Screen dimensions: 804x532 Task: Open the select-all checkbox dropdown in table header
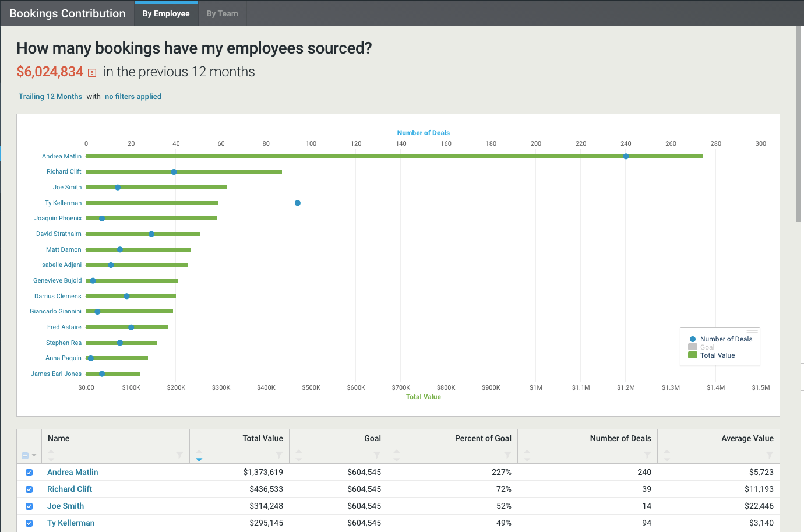tap(34, 456)
